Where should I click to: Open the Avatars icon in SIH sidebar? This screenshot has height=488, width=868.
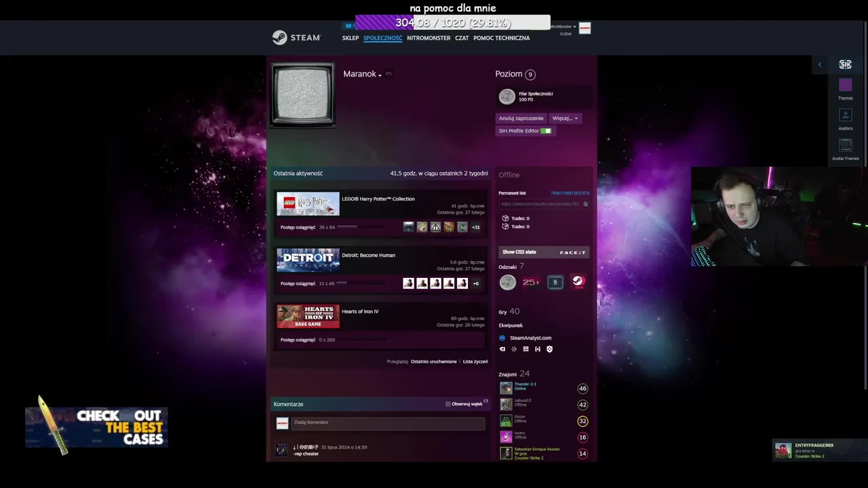tap(845, 115)
